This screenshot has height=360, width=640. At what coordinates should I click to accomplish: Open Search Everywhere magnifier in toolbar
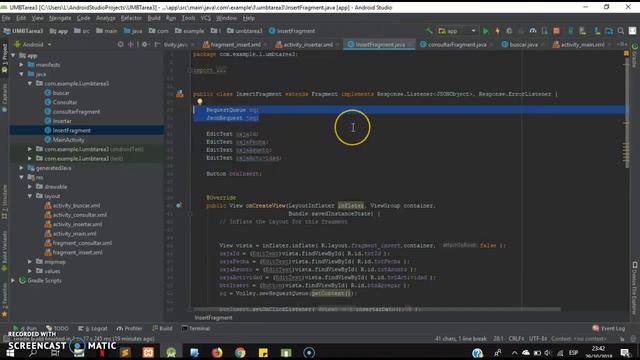(x=620, y=31)
